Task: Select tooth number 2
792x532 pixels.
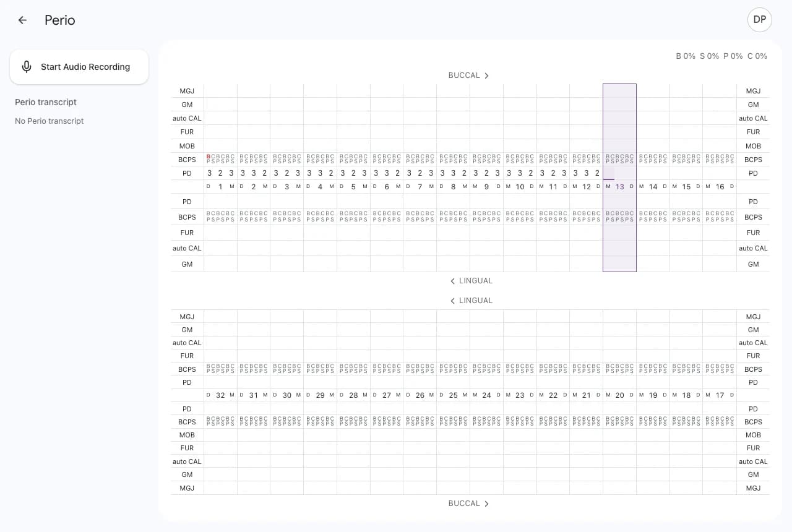Action: pos(254,187)
